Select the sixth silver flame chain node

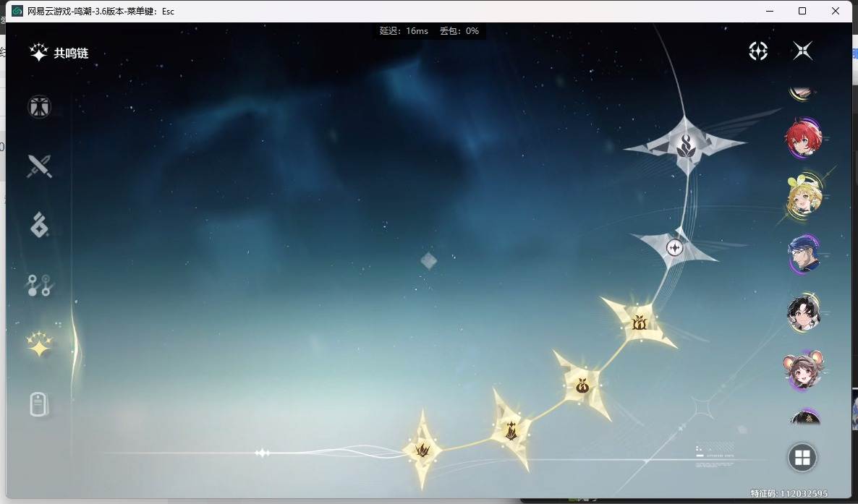685,147
